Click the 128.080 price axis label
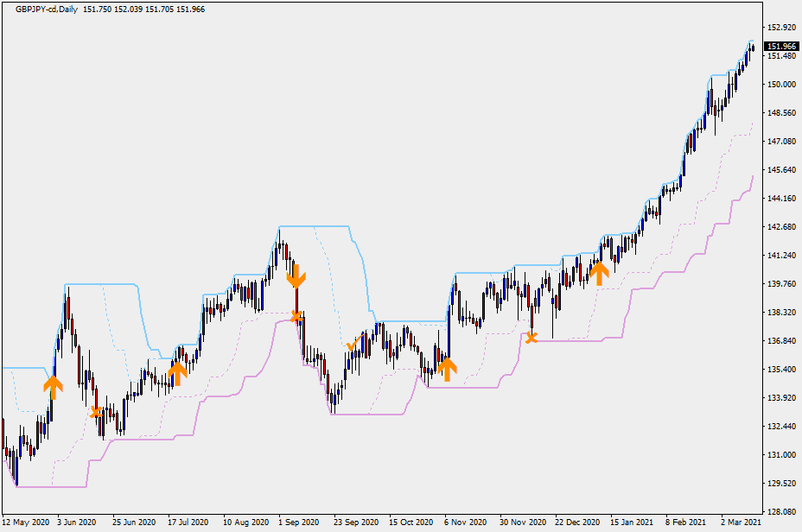The width and height of the screenshot is (802, 532). click(780, 511)
